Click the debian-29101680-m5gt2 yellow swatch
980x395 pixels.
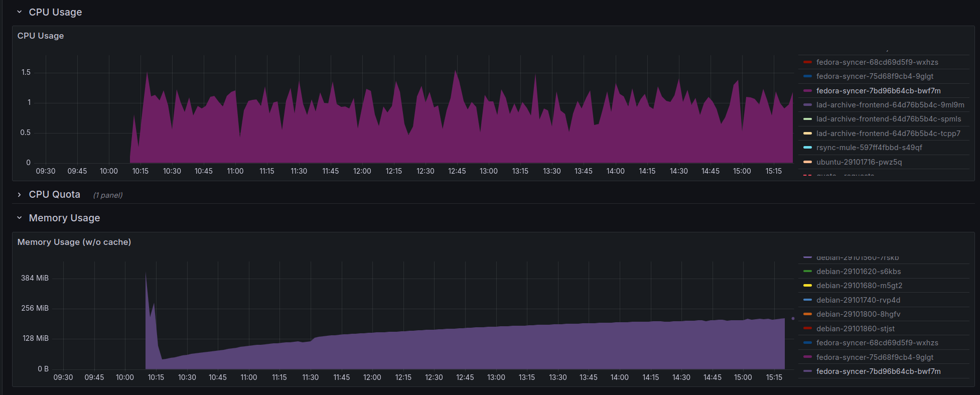pyautogui.click(x=807, y=286)
